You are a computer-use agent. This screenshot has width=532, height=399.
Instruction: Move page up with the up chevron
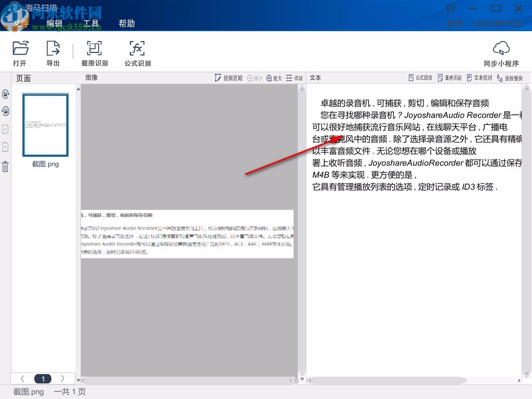6,129
